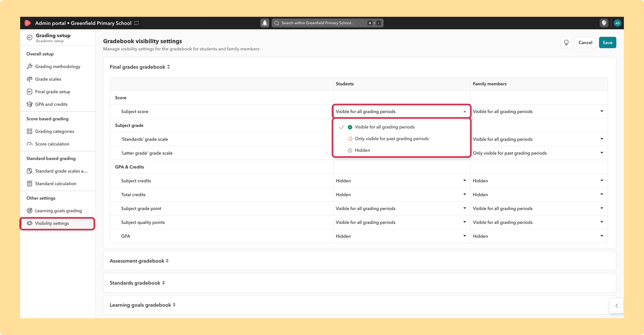644x335 pixels.
Task: Select Visibility settings in the sidebar
Action: tap(58, 223)
